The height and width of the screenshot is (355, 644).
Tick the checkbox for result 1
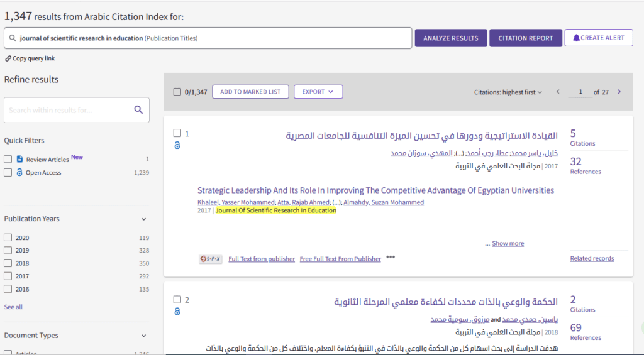177,133
